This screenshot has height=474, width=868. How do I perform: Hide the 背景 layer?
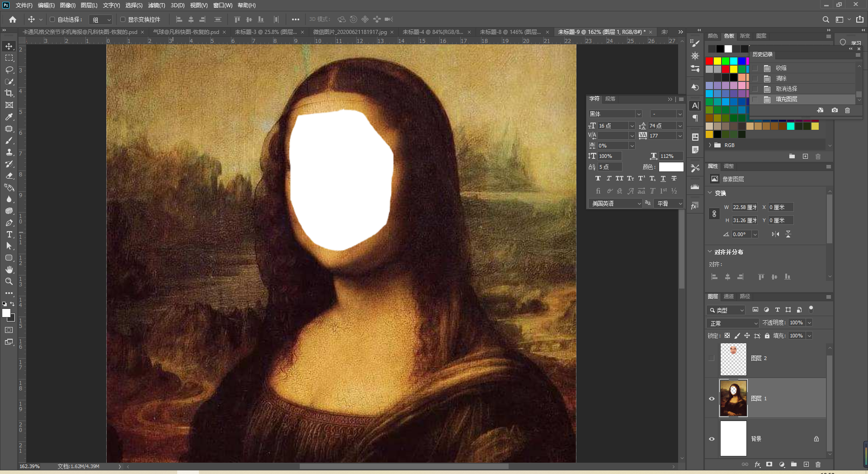point(712,439)
